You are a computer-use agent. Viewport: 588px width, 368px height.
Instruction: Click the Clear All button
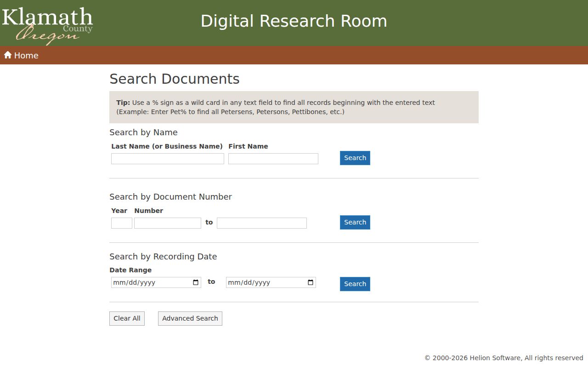point(127,318)
